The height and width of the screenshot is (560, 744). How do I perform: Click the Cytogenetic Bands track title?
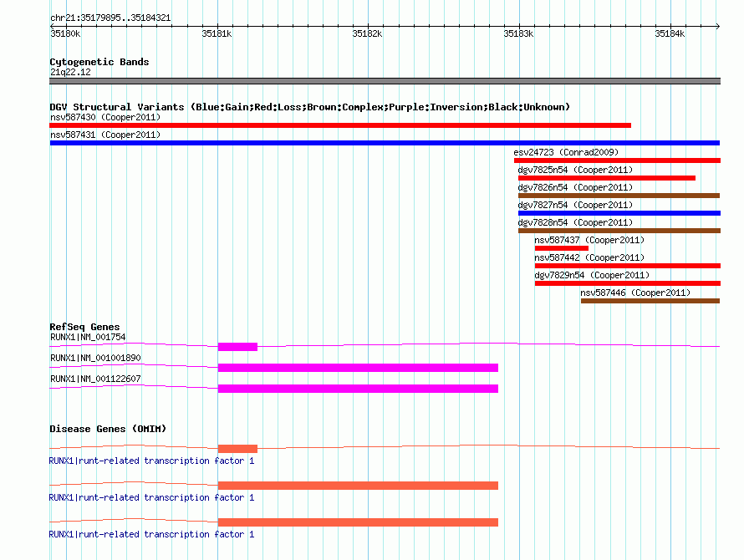99,62
